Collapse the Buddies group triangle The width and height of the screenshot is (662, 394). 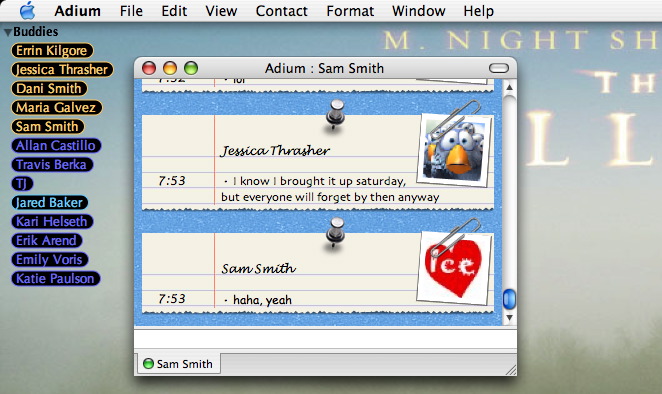tap(8, 32)
